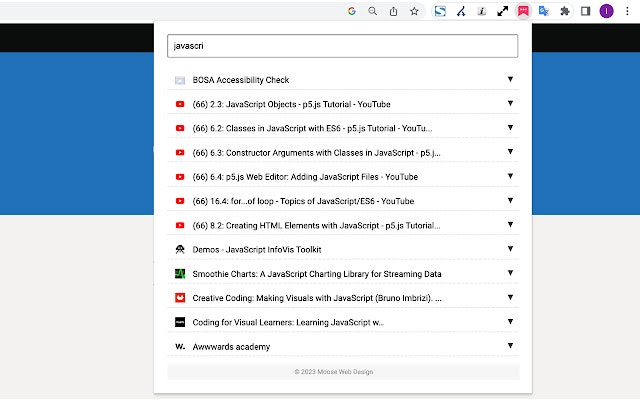The image size is (640, 400).
Task: Expand the 'Coding for Visual Learners' row arrow
Action: click(x=510, y=321)
